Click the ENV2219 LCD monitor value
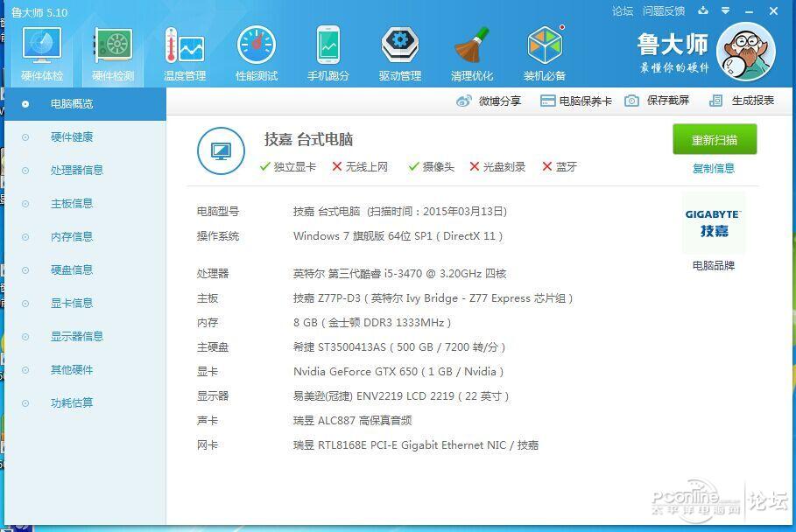This screenshot has height=532, width=796. point(401,396)
